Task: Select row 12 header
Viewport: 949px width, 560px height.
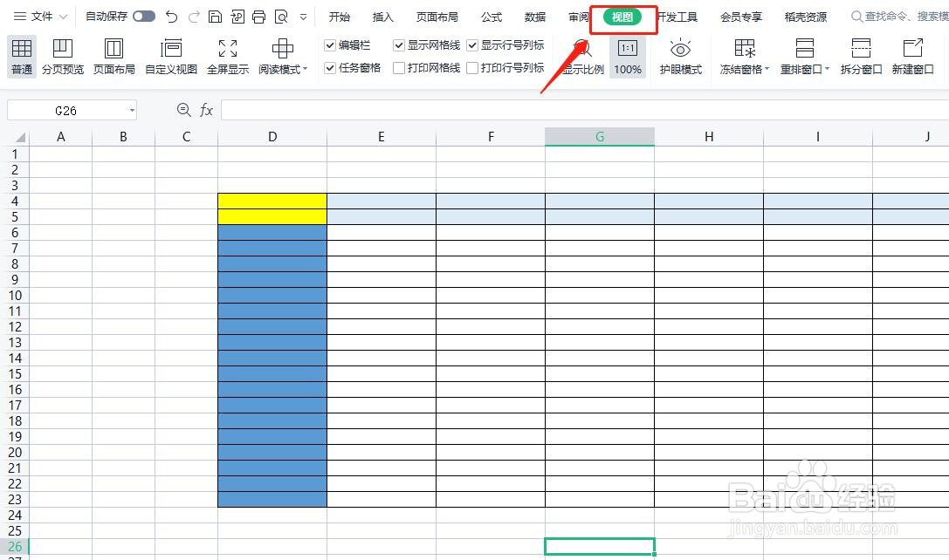Action: pyautogui.click(x=15, y=327)
